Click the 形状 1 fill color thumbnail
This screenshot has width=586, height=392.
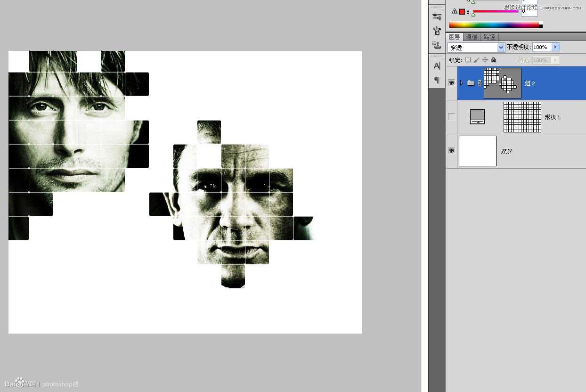[x=478, y=117]
